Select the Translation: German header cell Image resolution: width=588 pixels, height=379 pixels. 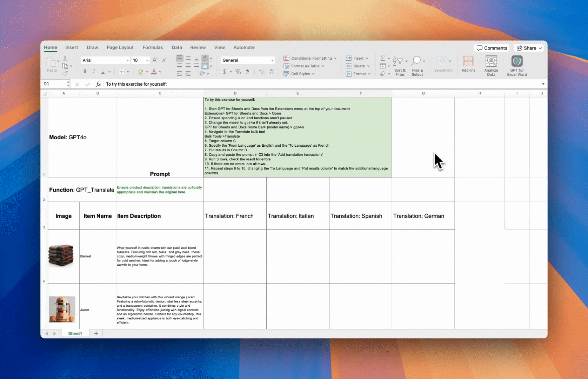423,216
